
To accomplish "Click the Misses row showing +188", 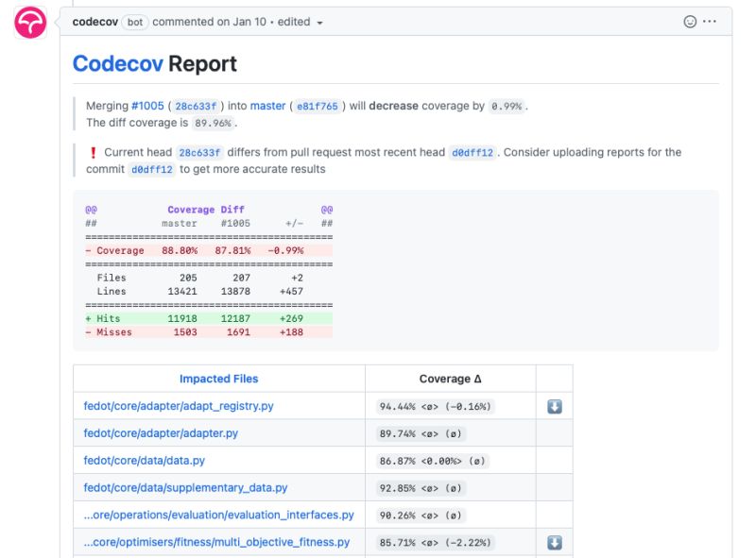I will click(x=209, y=332).
